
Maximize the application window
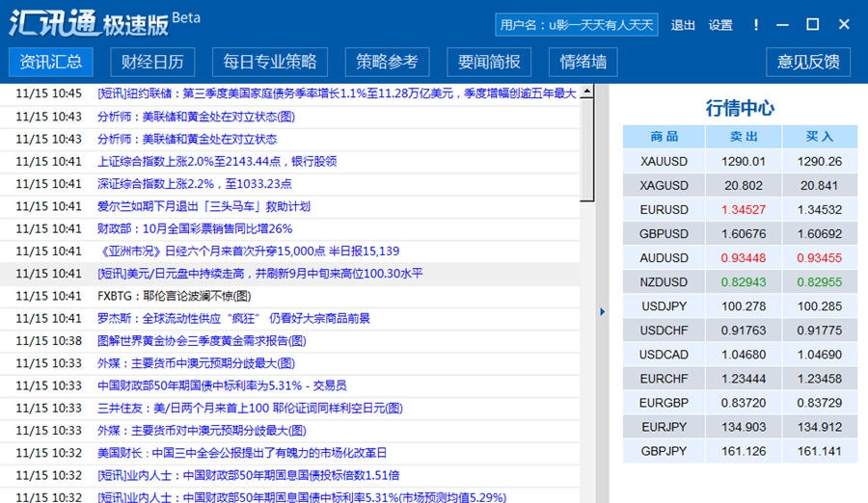point(812,24)
